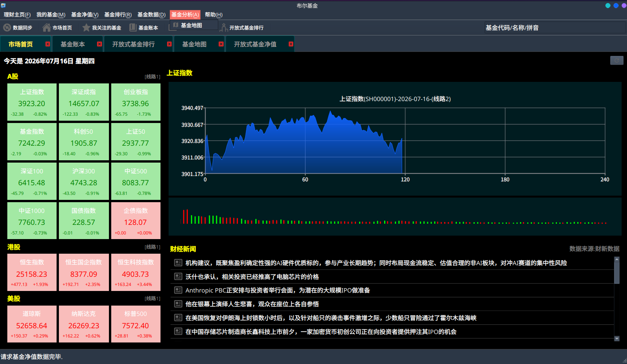Select the 基金指数 index tile
This screenshot has width=627, height=364.
(x=32, y=142)
